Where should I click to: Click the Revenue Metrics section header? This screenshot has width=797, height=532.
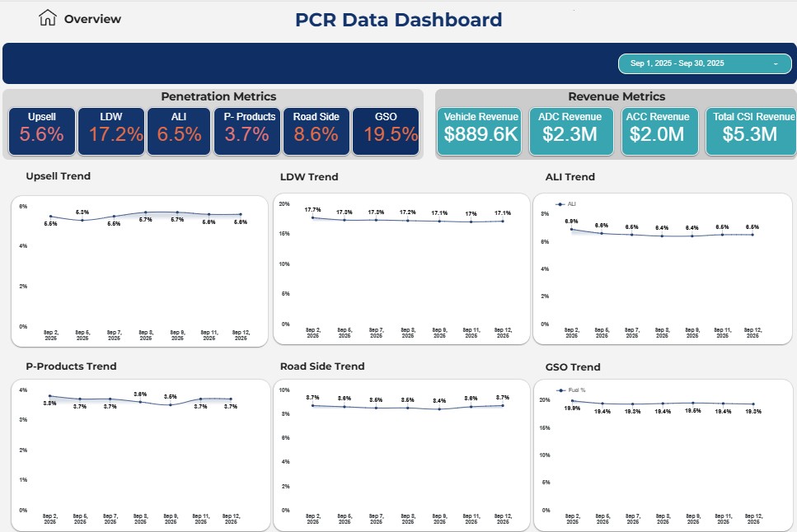(x=616, y=96)
